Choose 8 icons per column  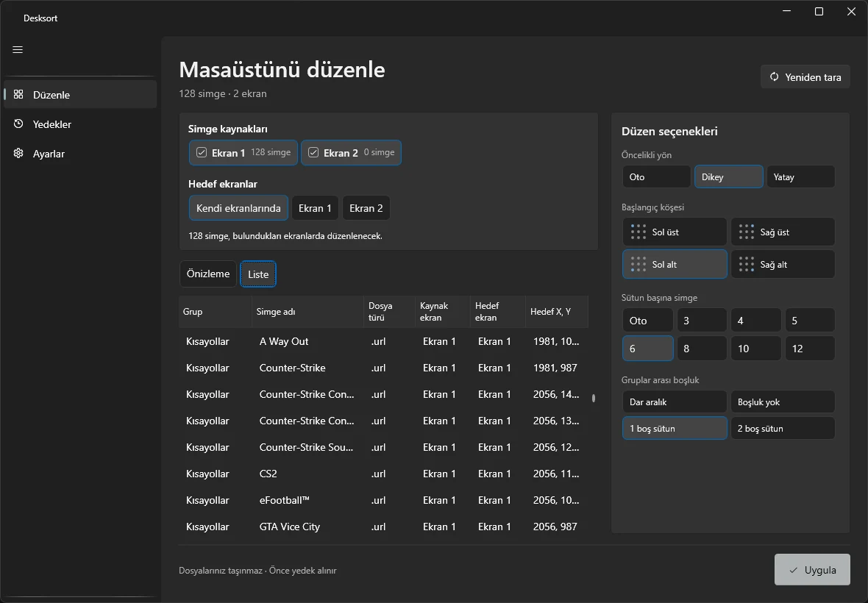coord(701,349)
